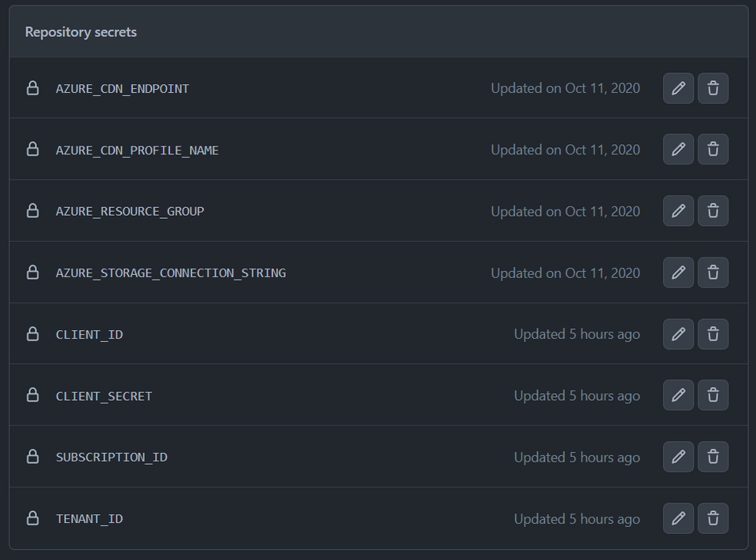
Task: Click the TENANT_ID secret name
Action: click(89, 519)
